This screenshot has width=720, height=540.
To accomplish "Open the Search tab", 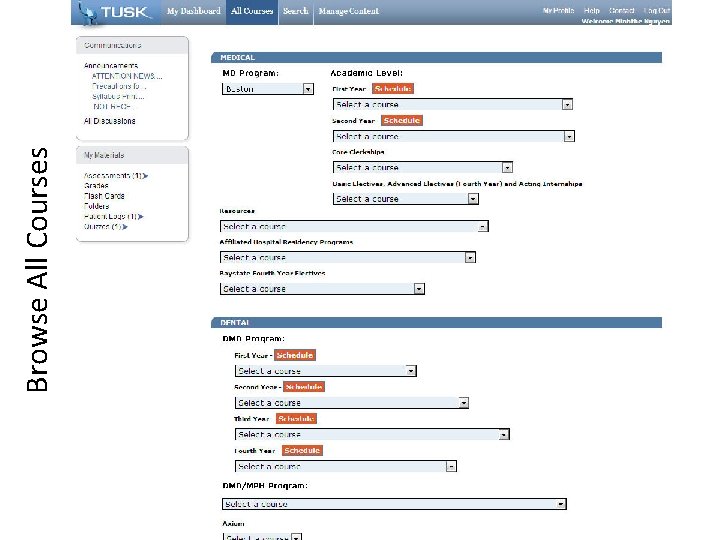I will point(296,11).
